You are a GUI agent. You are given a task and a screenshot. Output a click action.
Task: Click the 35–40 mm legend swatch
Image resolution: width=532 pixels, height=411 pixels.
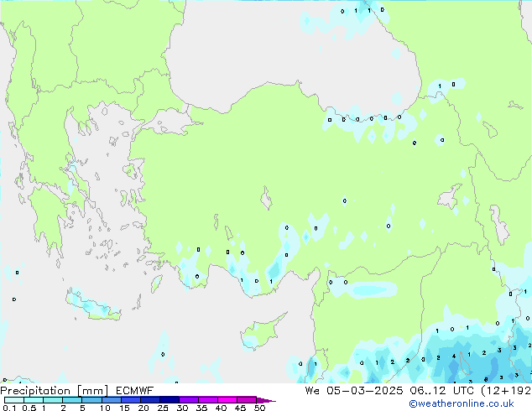pos(208,400)
